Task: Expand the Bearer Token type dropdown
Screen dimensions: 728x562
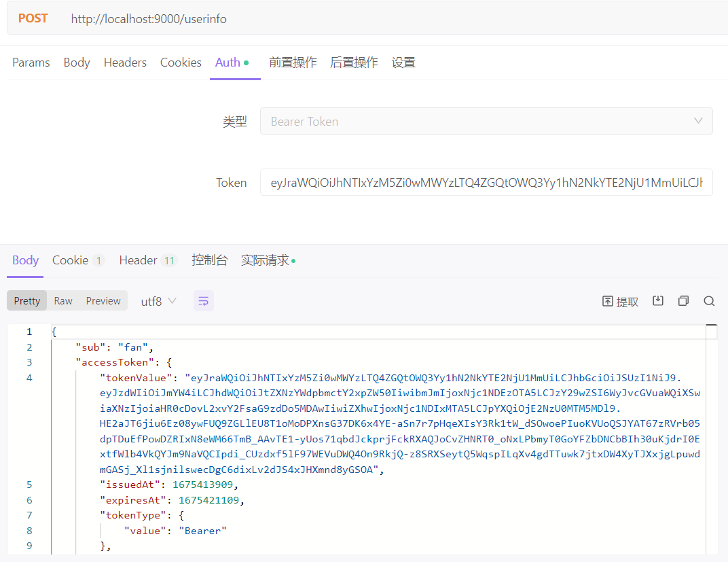Action: [486, 121]
